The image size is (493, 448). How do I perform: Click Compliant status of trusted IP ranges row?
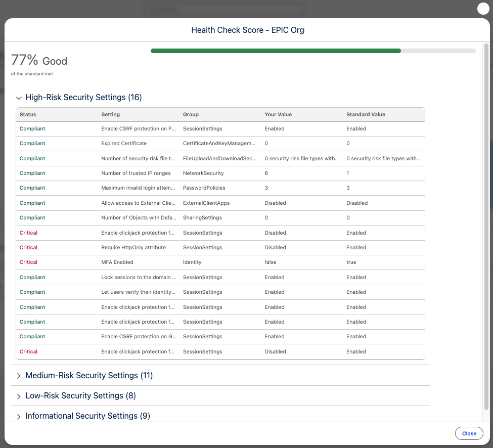(x=32, y=173)
